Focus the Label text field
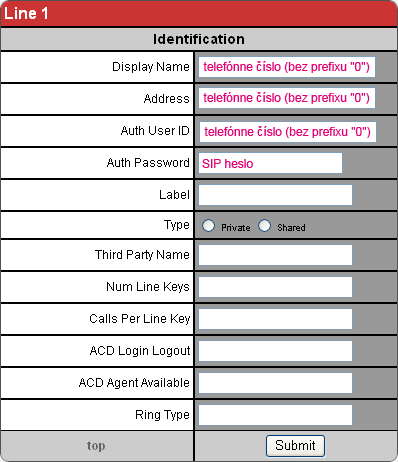 pos(275,195)
